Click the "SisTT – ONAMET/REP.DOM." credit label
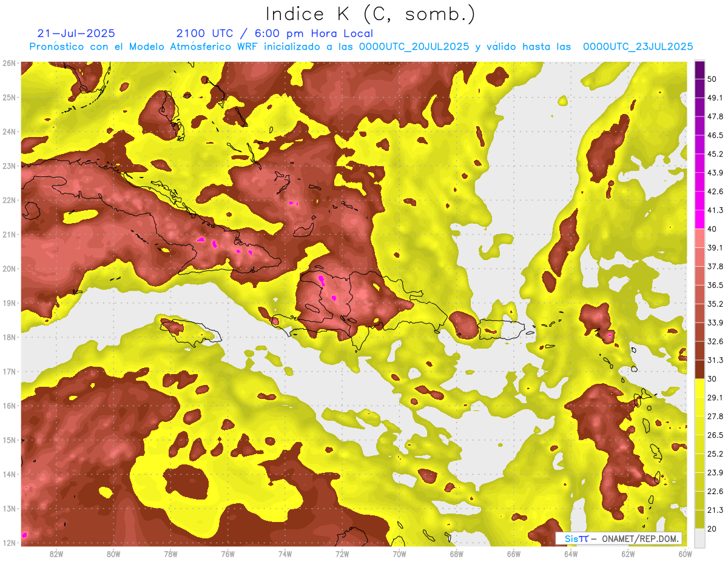The width and height of the screenshot is (728, 562). point(618,538)
